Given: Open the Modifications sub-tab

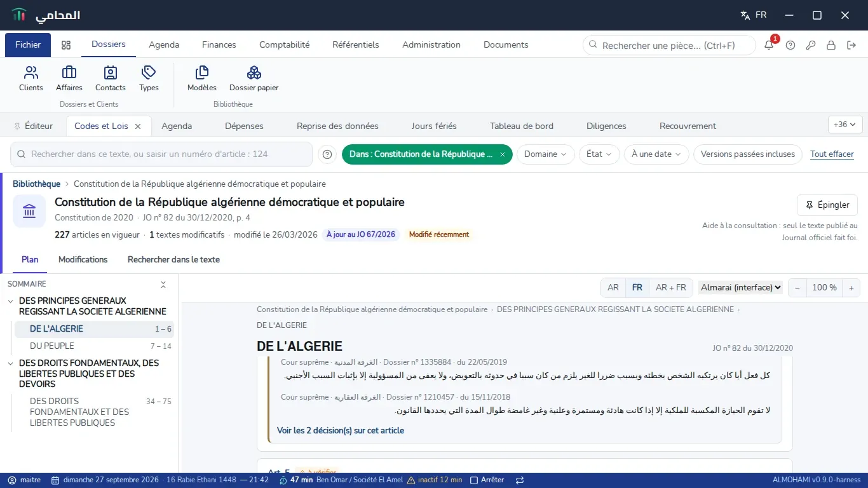Looking at the screenshot, I should 83,259.
